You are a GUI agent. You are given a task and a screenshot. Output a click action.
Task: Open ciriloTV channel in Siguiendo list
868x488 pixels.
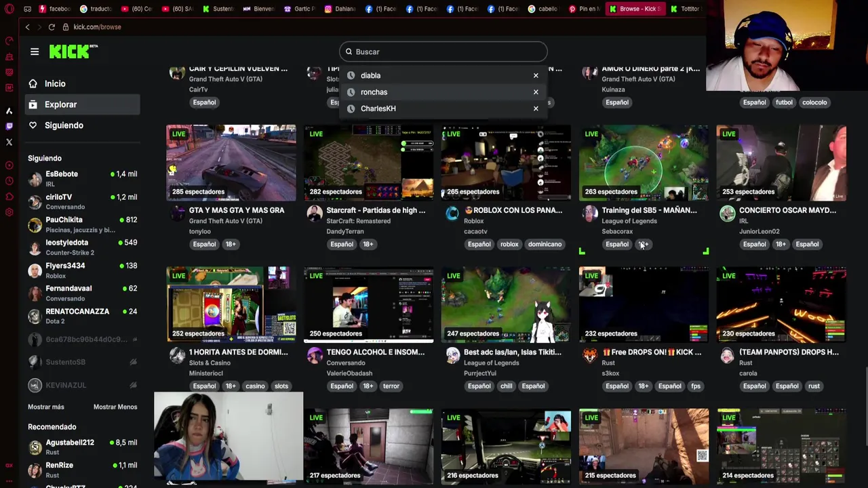(x=83, y=201)
